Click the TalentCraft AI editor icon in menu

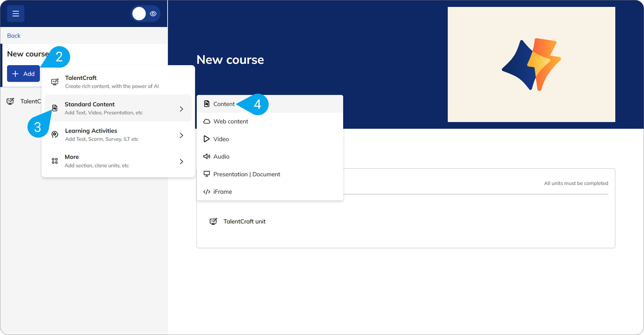(x=55, y=82)
